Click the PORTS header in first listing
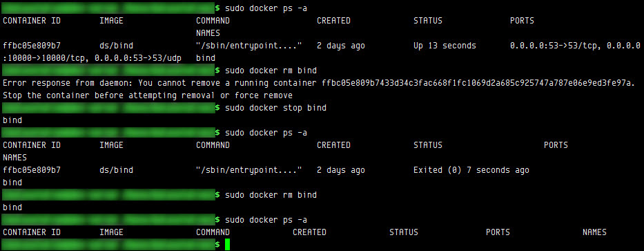The height and width of the screenshot is (251, 644). (x=522, y=21)
